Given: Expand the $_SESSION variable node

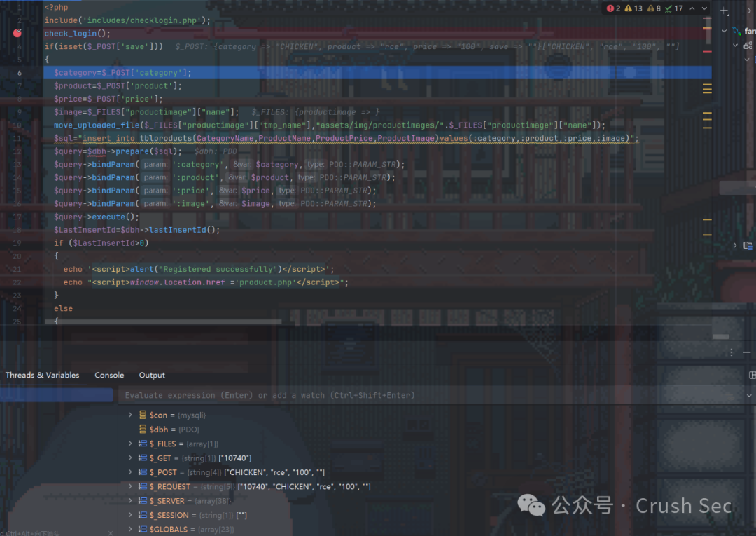Looking at the screenshot, I should 130,515.
